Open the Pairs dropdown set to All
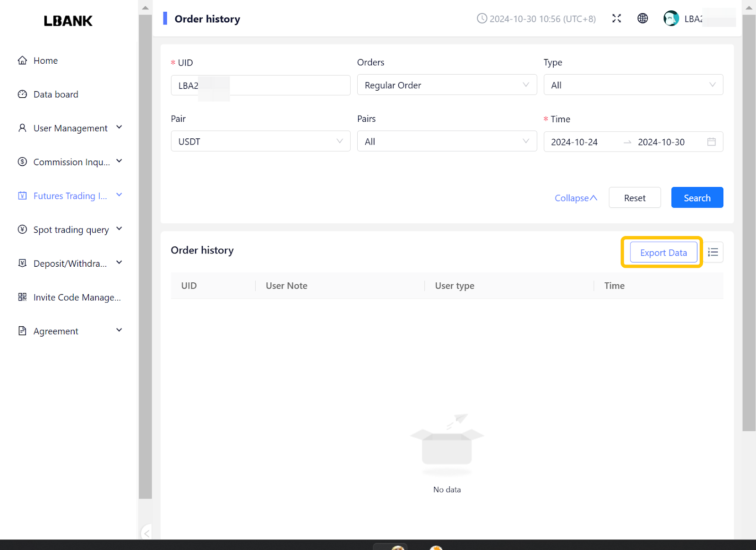 (x=447, y=142)
